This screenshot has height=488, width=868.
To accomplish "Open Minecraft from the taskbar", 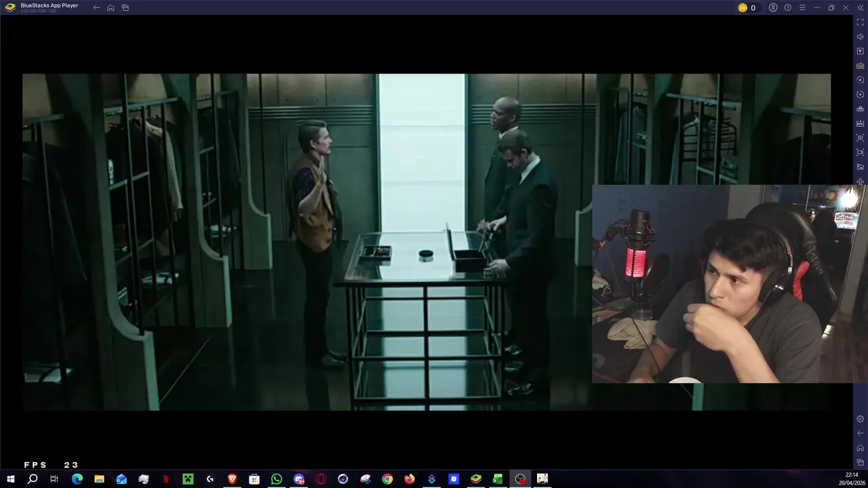I will coord(188,479).
